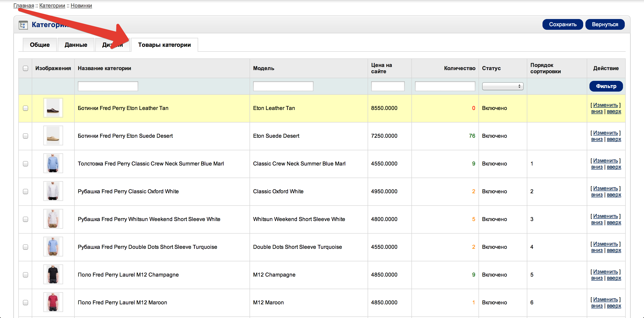Toggle the select-all checkbox in table header
The image size is (644, 318).
[x=25, y=68]
